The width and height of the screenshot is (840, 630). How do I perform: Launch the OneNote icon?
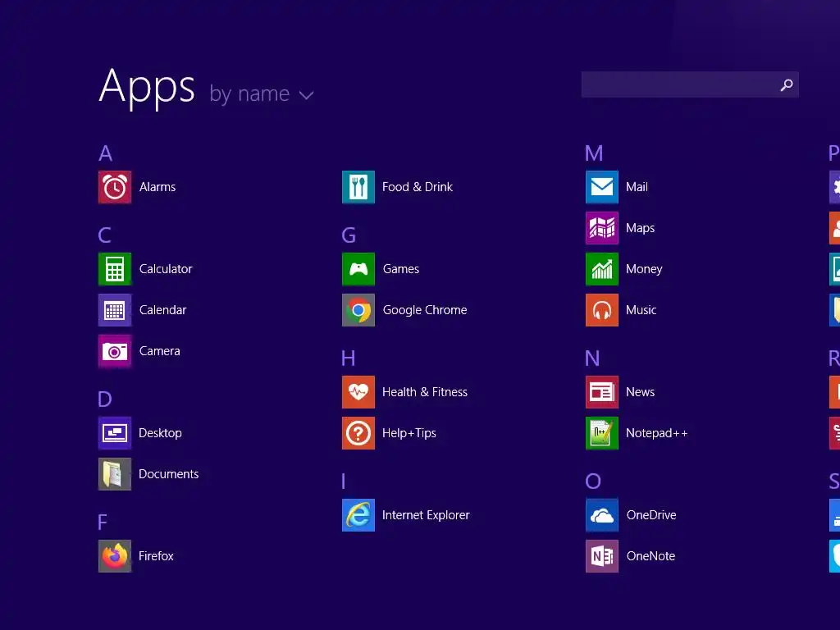pos(601,556)
